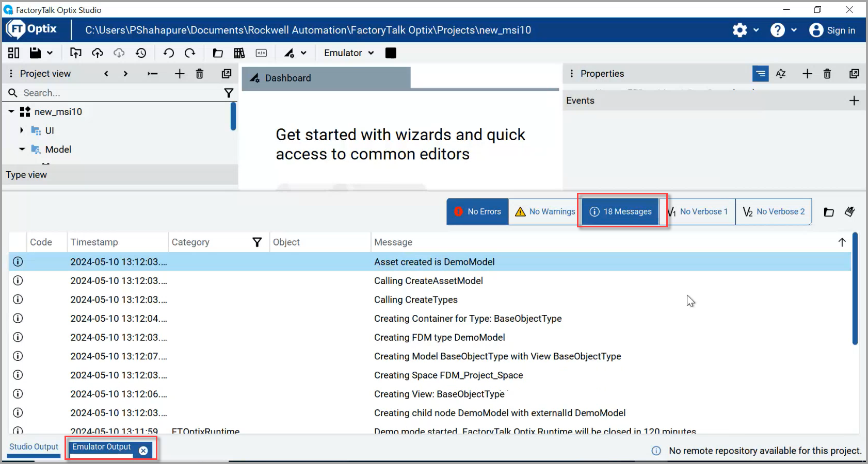
Task: Add new item in Project view
Action: tap(180, 74)
